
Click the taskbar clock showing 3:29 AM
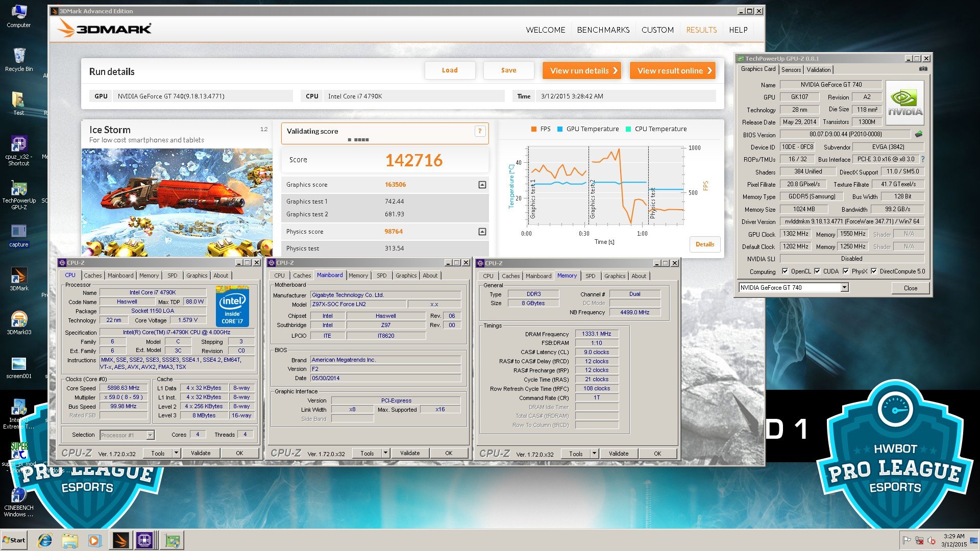[954, 540]
